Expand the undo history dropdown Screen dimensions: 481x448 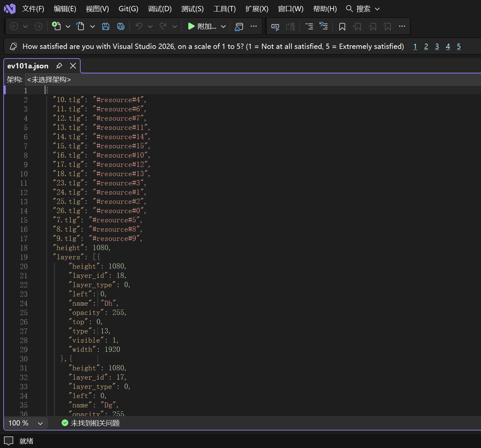coord(150,27)
